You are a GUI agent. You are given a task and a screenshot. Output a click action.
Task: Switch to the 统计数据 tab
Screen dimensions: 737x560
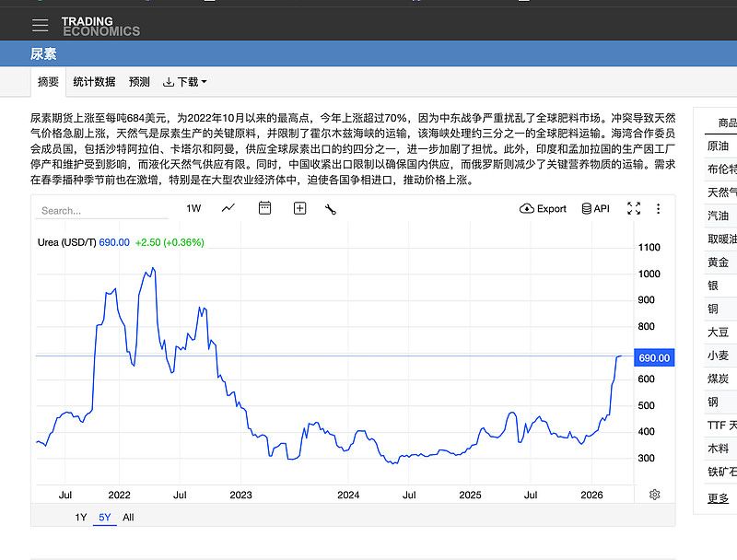click(x=94, y=82)
